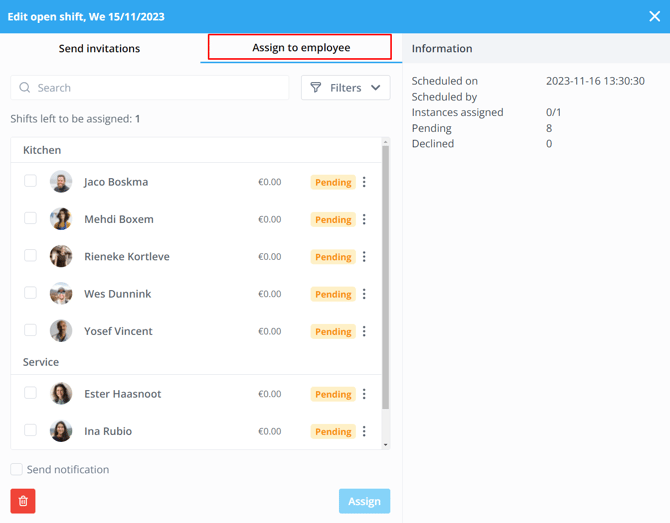The width and height of the screenshot is (670, 523).
Task: Open three-dot menu for Jaco Boskma
Action: [364, 182]
